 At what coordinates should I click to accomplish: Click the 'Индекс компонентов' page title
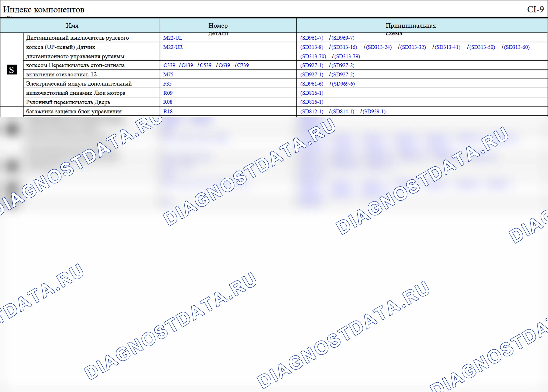click(x=44, y=9)
